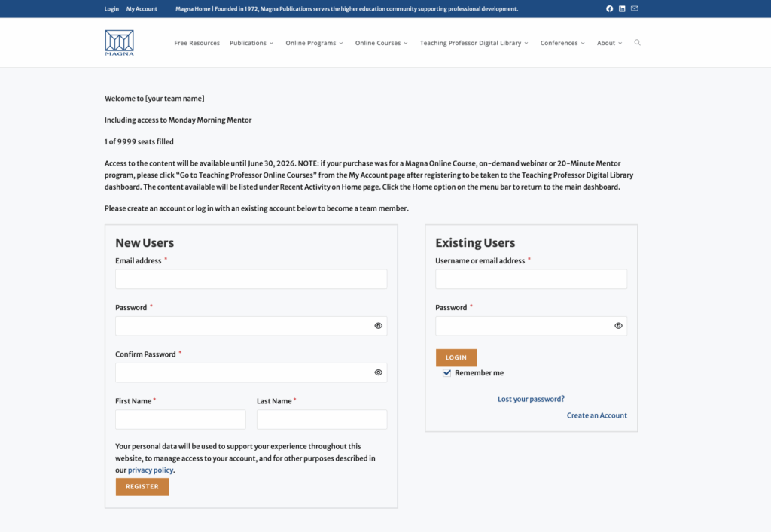Image resolution: width=771 pixels, height=532 pixels.
Task: Uncheck the Remember me checkbox
Action: pyautogui.click(x=446, y=372)
